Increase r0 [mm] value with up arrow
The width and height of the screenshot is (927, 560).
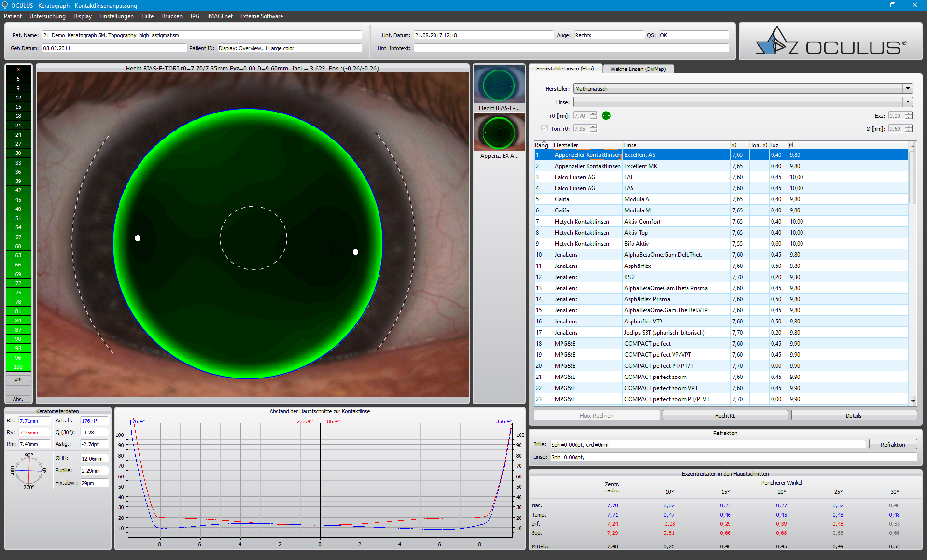click(x=593, y=113)
